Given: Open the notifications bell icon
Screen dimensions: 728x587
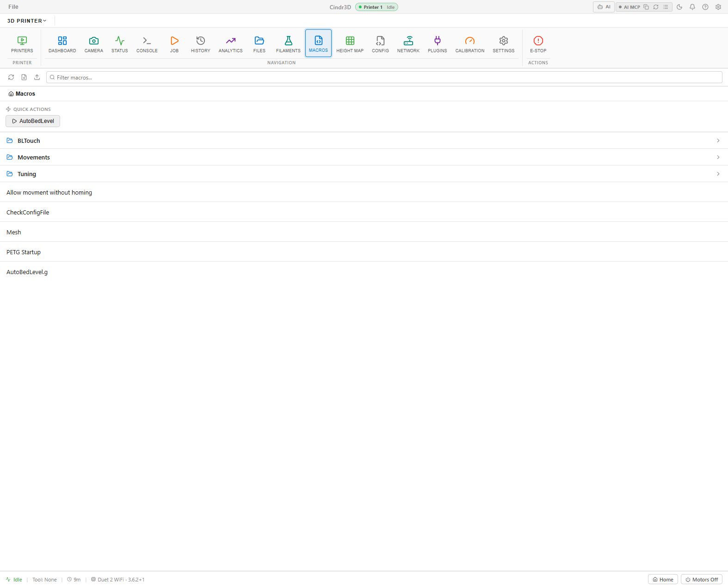Looking at the screenshot, I should [x=692, y=7].
